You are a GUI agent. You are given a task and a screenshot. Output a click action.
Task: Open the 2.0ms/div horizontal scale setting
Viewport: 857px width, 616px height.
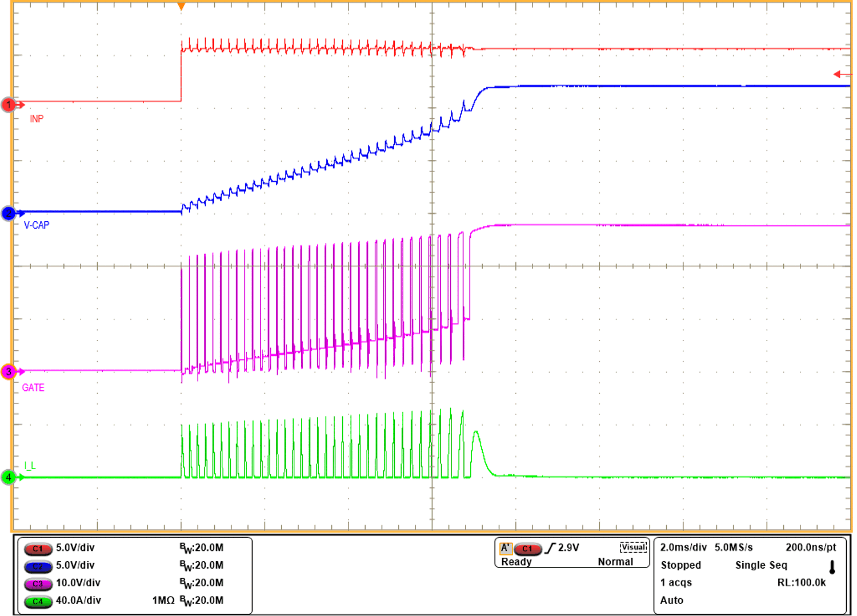(x=683, y=547)
